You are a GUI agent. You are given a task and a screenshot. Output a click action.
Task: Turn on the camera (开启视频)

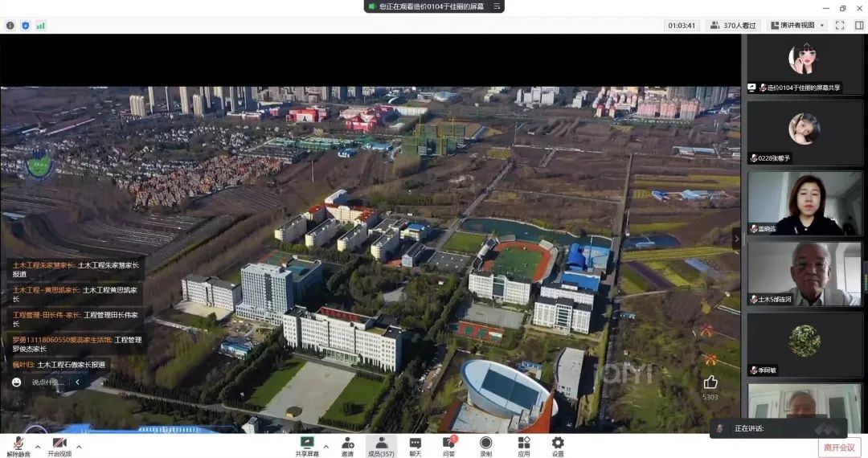click(x=59, y=445)
